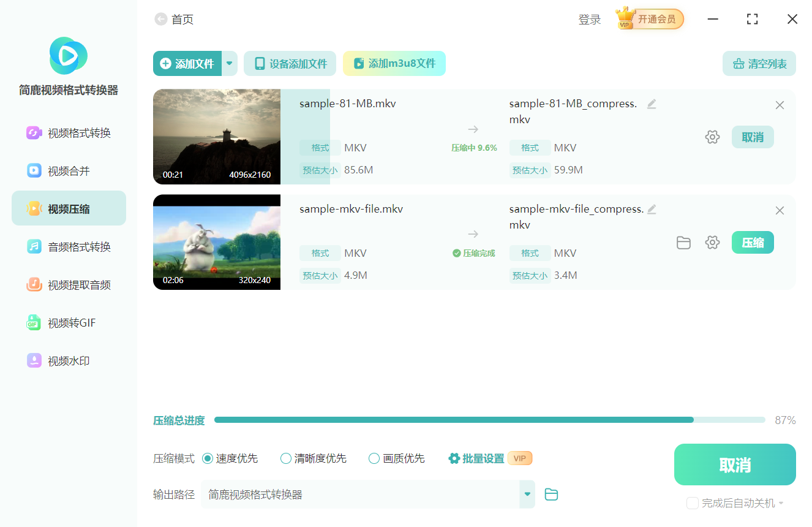Click the large 取消 button

[x=735, y=464]
